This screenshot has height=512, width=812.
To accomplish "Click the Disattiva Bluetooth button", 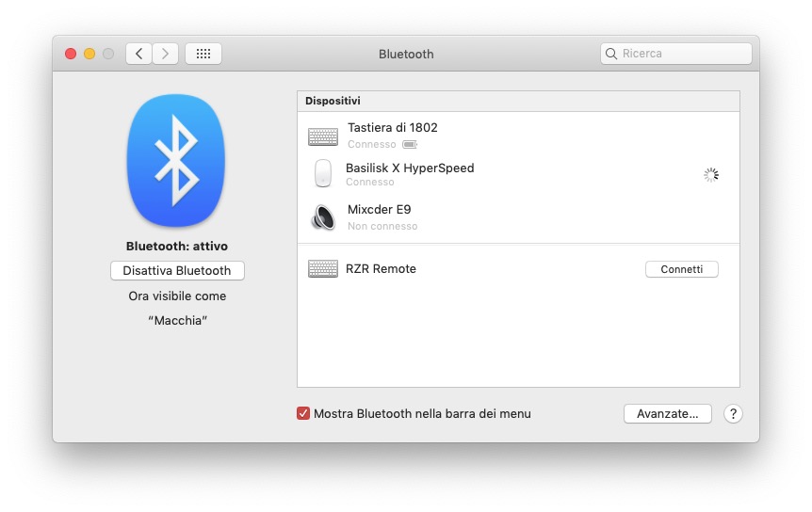I will 177,270.
